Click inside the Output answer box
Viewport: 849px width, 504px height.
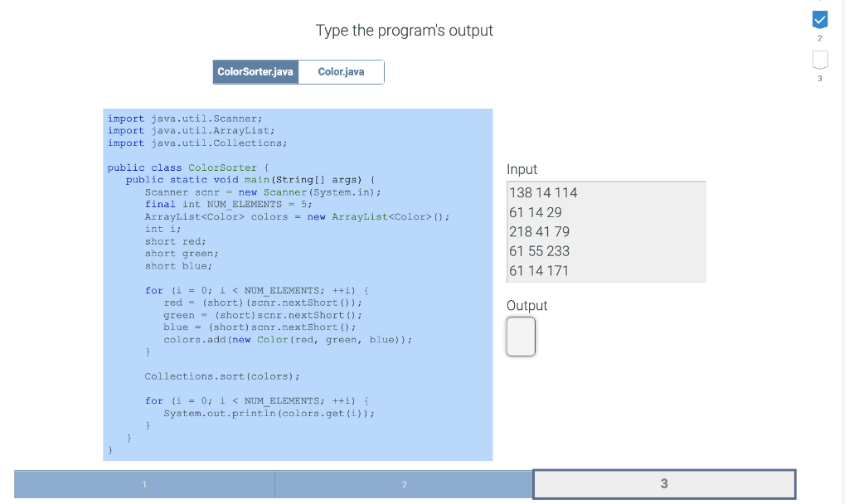(521, 337)
